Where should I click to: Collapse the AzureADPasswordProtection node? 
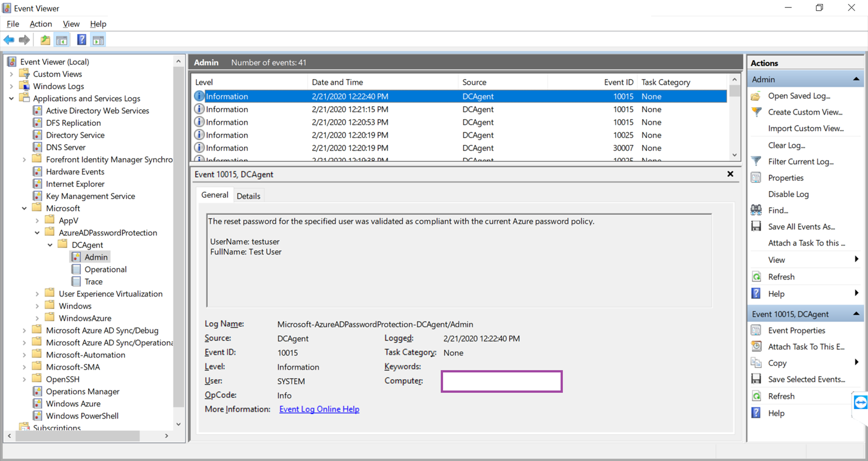click(x=37, y=233)
